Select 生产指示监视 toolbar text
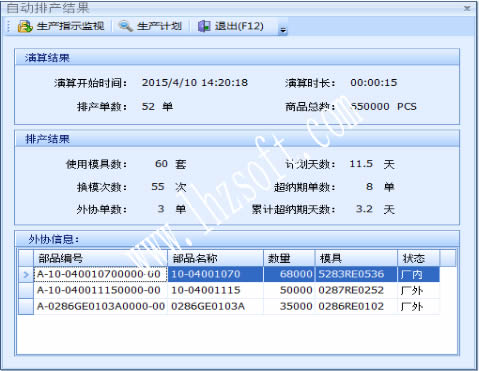Screen dimensions: 479x371 (70, 26)
